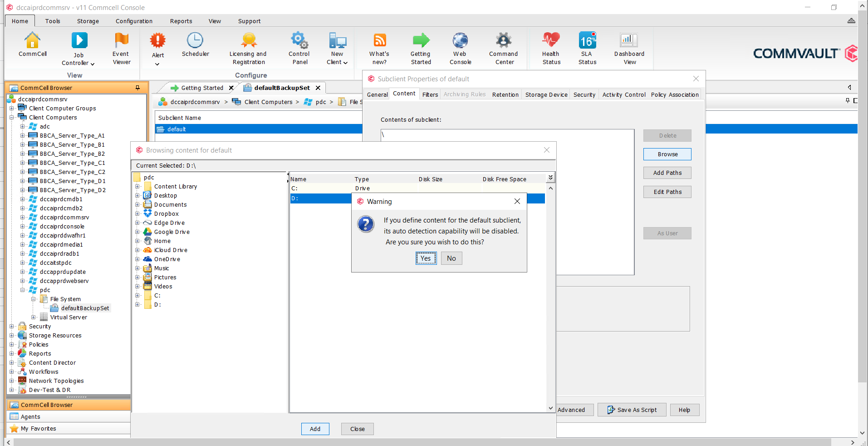Open Agents panel in the sidebar
868x446 pixels.
tap(69, 416)
